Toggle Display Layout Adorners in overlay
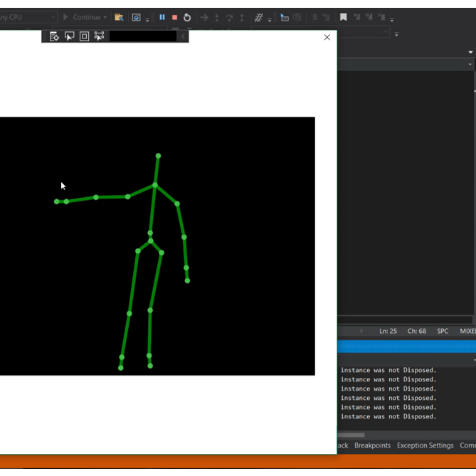 pos(84,36)
